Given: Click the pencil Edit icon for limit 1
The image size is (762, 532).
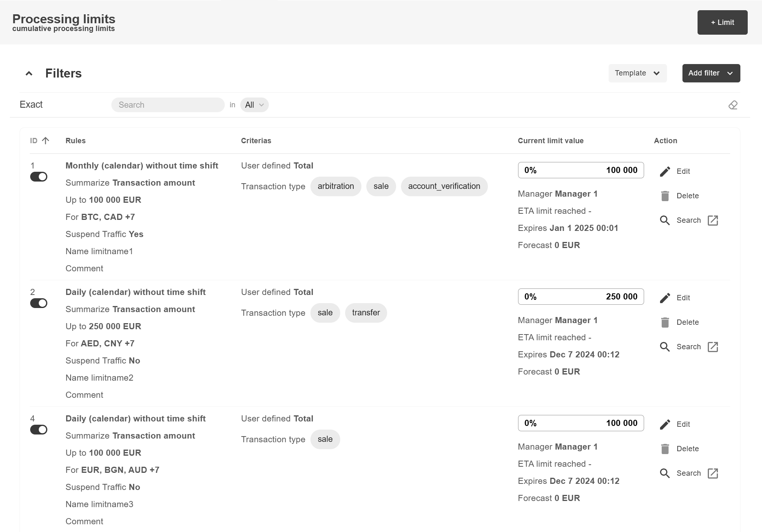Looking at the screenshot, I should coord(665,171).
